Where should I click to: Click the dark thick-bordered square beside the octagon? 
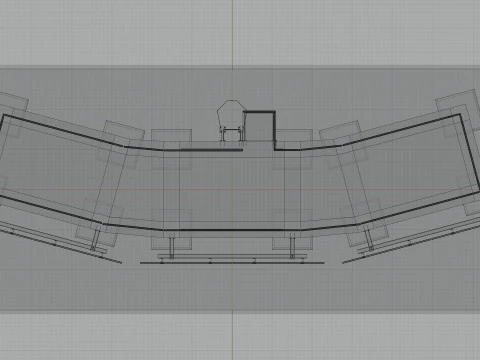(260, 126)
